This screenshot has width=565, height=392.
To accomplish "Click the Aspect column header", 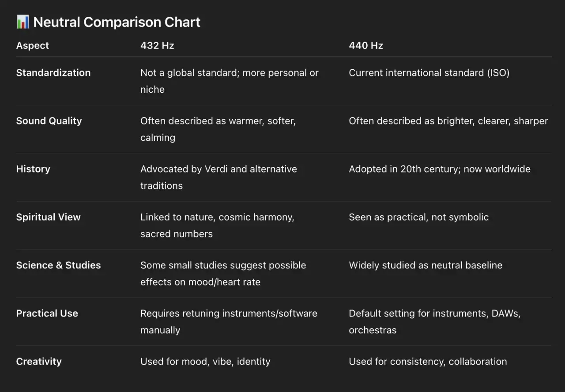I will coord(33,45).
